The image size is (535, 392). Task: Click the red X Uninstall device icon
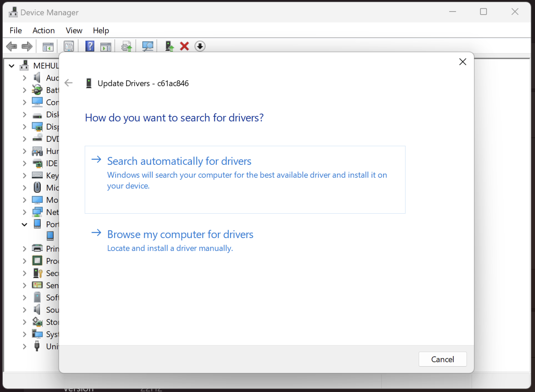point(184,46)
